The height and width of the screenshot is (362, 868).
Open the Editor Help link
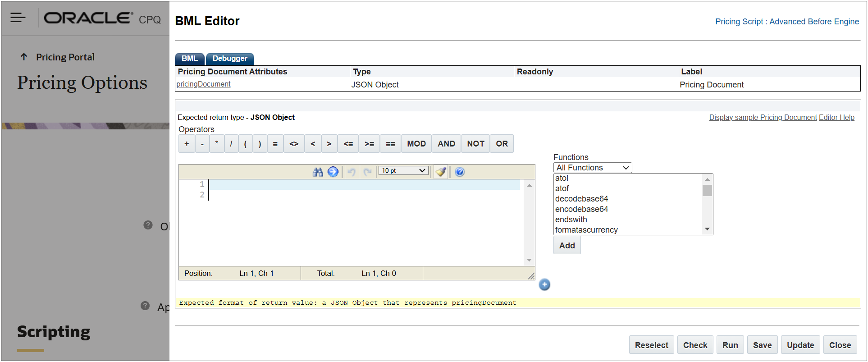coord(836,117)
